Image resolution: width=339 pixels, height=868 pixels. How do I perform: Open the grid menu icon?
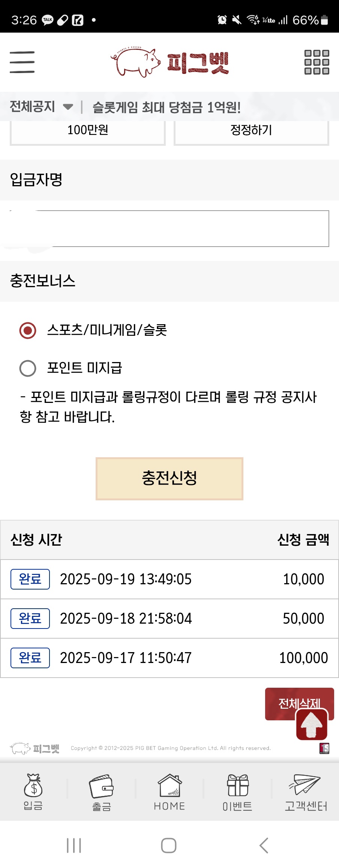(316, 62)
